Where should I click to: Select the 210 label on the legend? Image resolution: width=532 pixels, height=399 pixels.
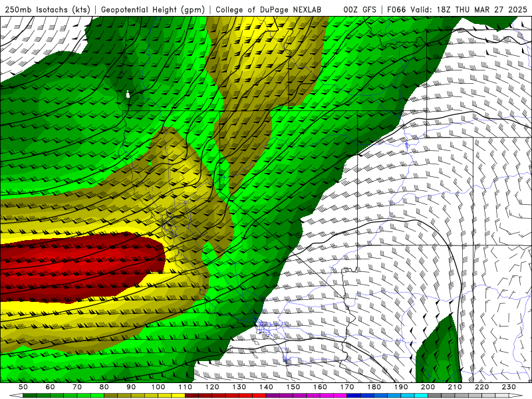coord(455,387)
